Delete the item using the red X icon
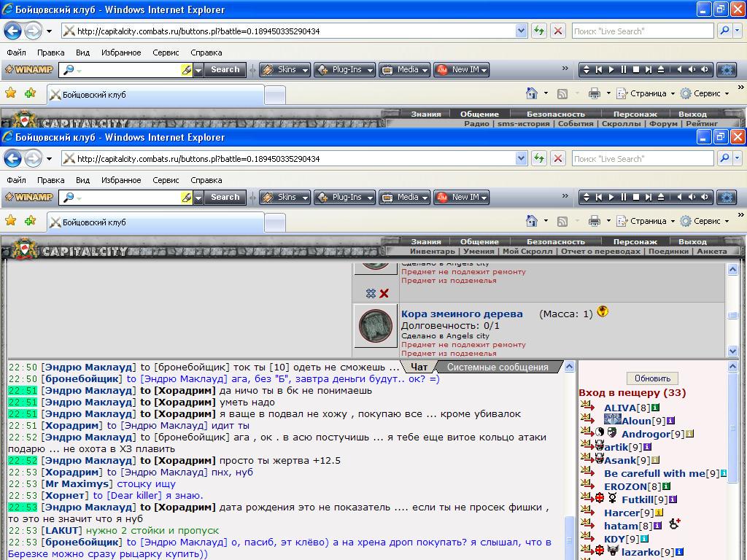This screenshot has height=560, width=747. 384,293
